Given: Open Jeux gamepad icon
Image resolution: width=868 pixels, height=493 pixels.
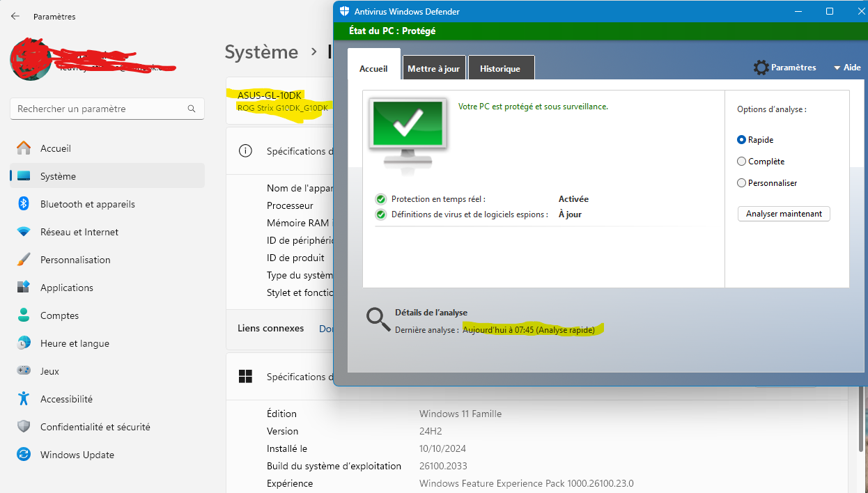Looking at the screenshot, I should (x=24, y=371).
